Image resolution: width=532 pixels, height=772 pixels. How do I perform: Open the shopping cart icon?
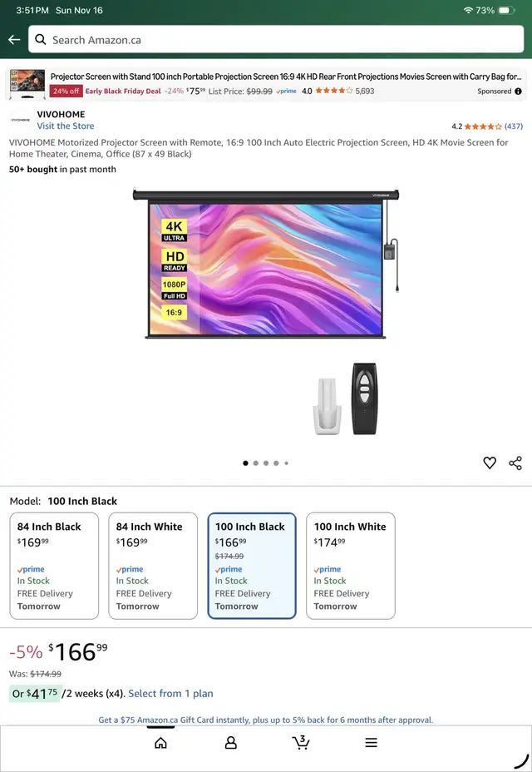301,742
